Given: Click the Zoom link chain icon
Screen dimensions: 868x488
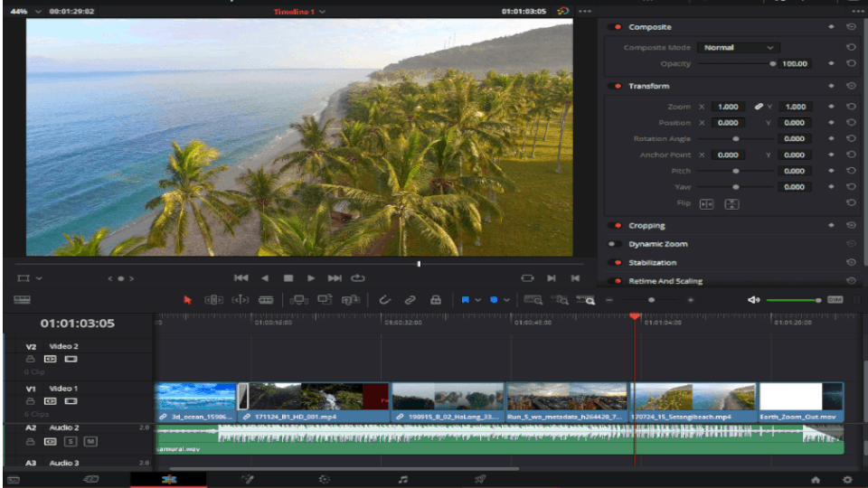Looking at the screenshot, I should click(x=759, y=107).
